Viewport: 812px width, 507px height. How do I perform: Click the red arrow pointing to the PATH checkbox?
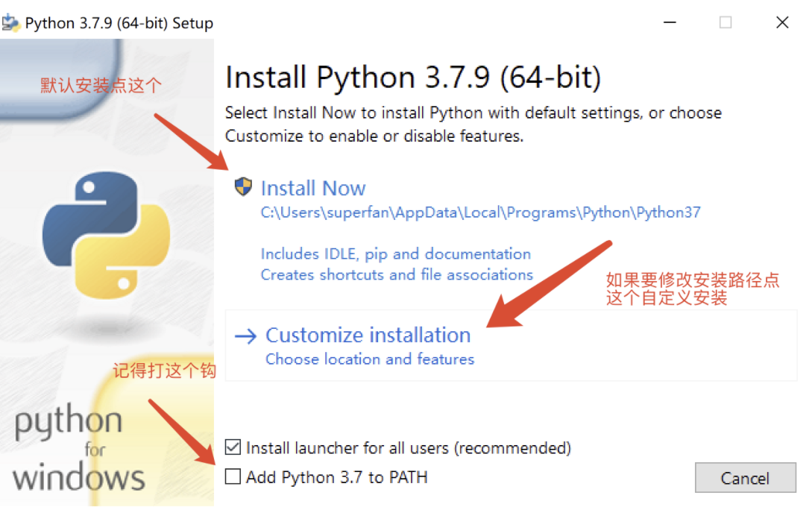[x=183, y=433]
